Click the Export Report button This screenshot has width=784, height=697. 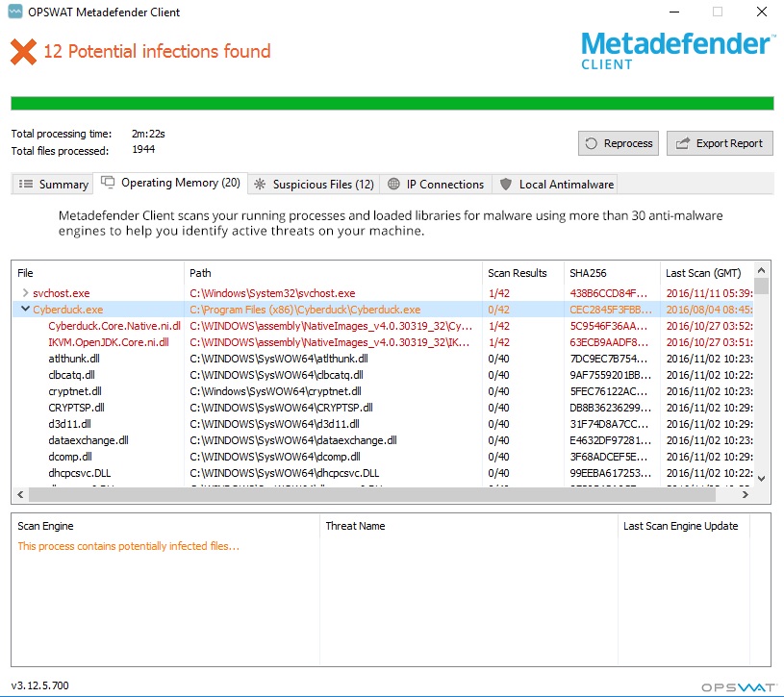[720, 143]
